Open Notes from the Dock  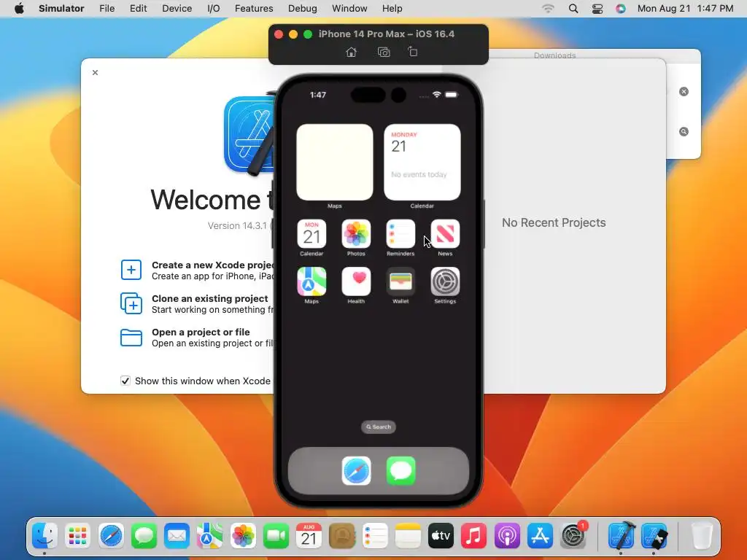[x=408, y=536]
